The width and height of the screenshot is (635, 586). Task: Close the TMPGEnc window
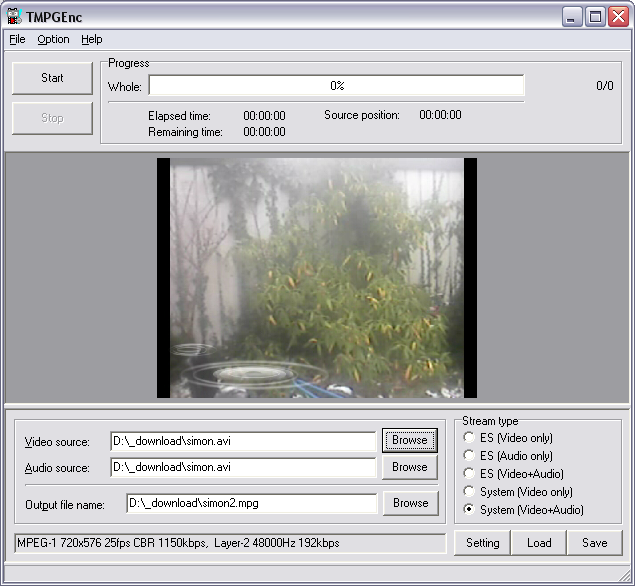click(x=619, y=17)
